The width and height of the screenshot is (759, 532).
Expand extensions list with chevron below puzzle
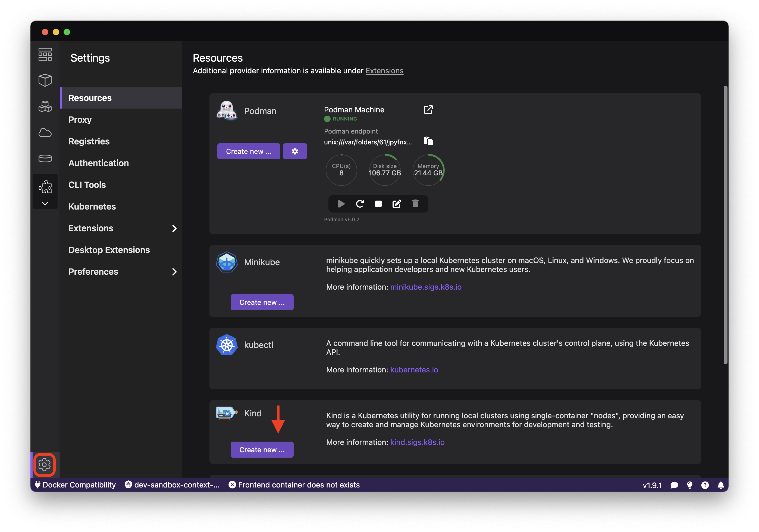(45, 203)
